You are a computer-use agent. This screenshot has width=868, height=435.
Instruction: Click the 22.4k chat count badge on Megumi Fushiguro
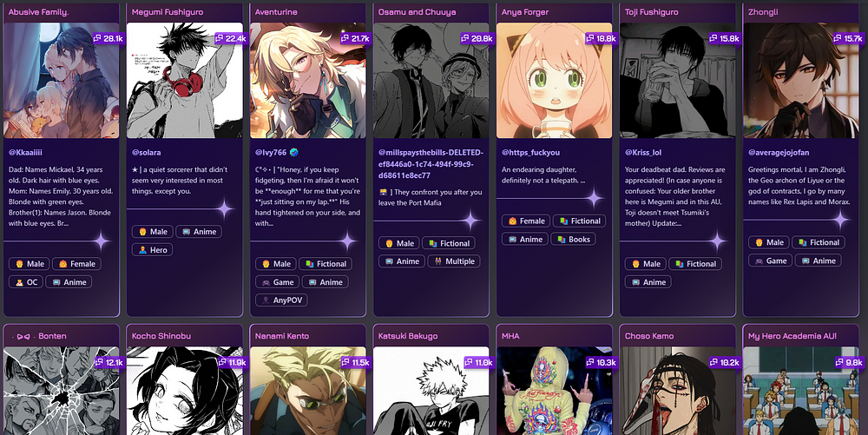tap(232, 38)
